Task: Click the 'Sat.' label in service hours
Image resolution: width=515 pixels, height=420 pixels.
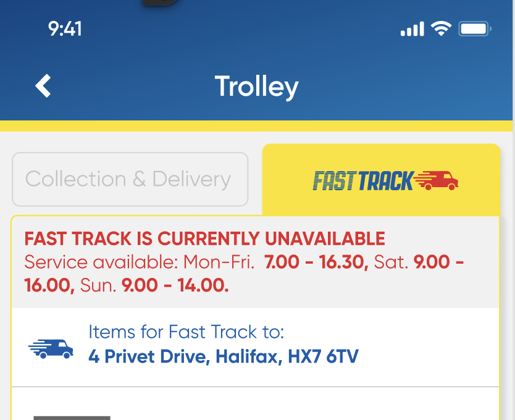Action: point(391,262)
